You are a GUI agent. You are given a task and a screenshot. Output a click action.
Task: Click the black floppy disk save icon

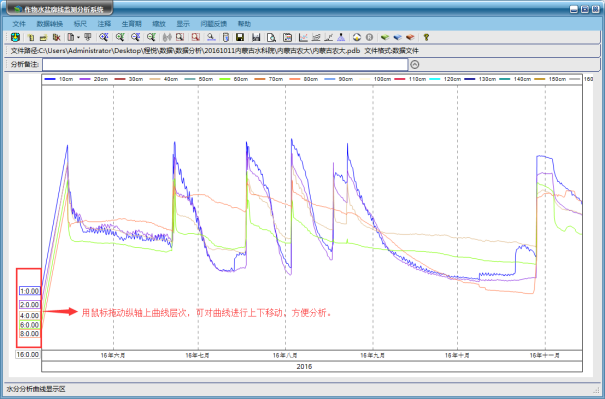pyautogui.click(x=240, y=37)
